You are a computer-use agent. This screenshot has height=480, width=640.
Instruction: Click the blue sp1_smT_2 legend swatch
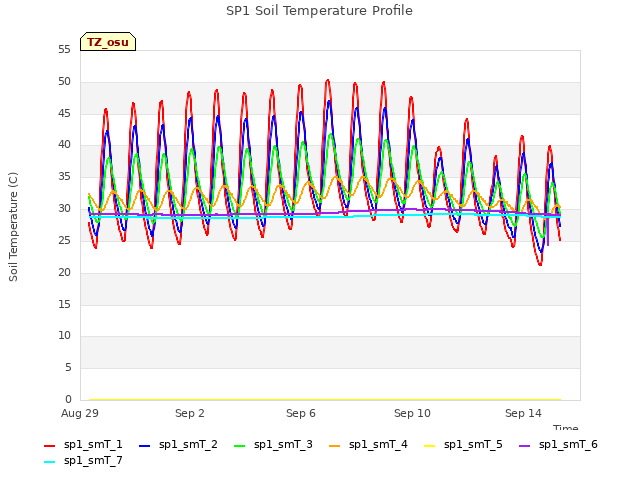click(x=144, y=446)
